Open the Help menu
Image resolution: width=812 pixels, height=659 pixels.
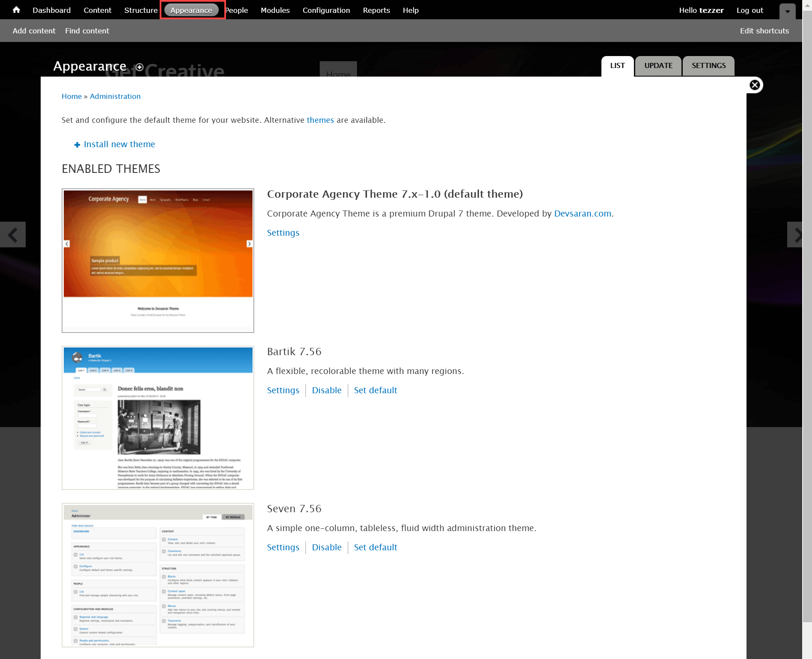[410, 10]
